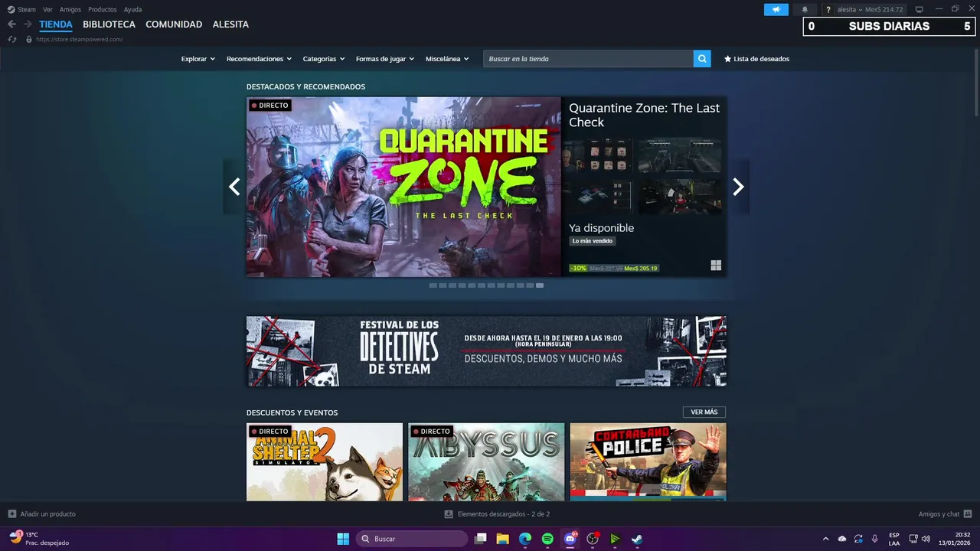
Task: Open the ALESITA profile tab
Action: click(230, 24)
